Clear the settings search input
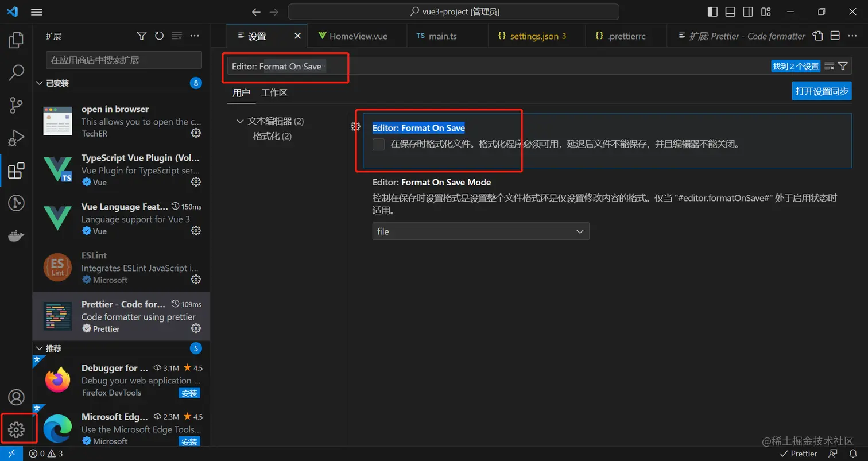 (829, 66)
